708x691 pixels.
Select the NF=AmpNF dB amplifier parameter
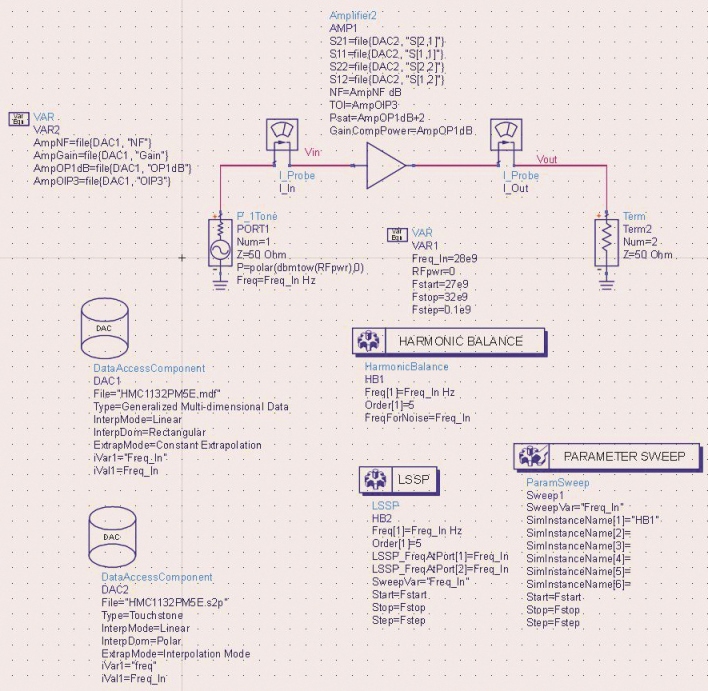366,90
